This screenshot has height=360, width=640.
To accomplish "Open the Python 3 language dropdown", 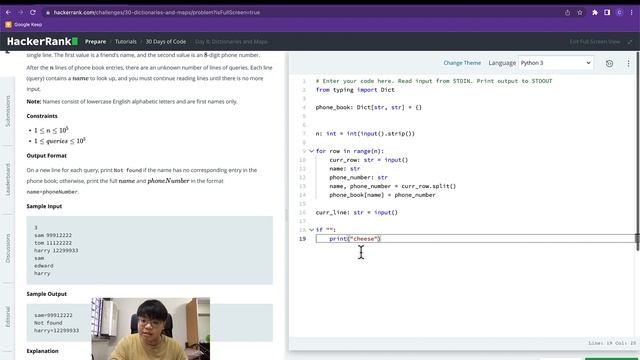I will click(x=556, y=63).
